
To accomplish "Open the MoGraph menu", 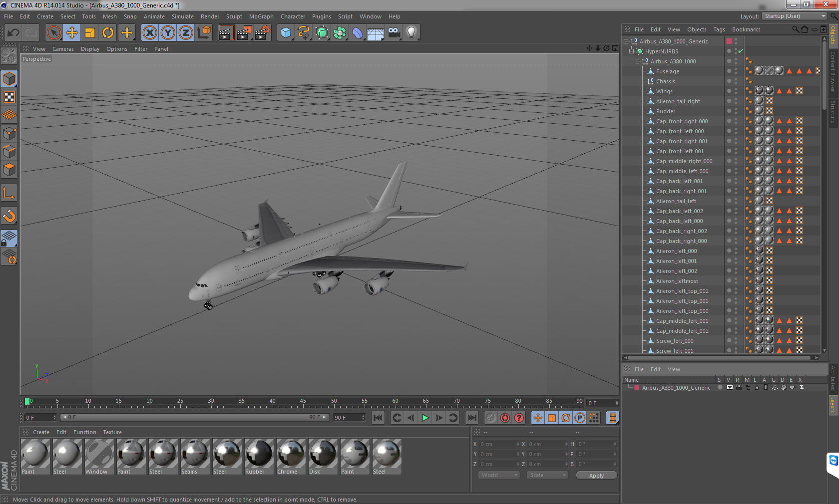I will (261, 16).
